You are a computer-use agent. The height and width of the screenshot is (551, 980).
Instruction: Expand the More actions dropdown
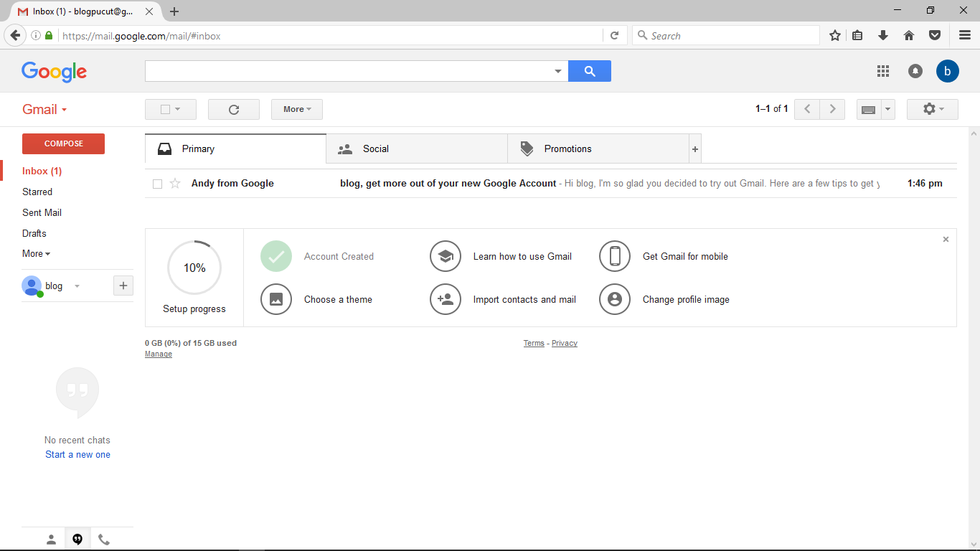[296, 110]
